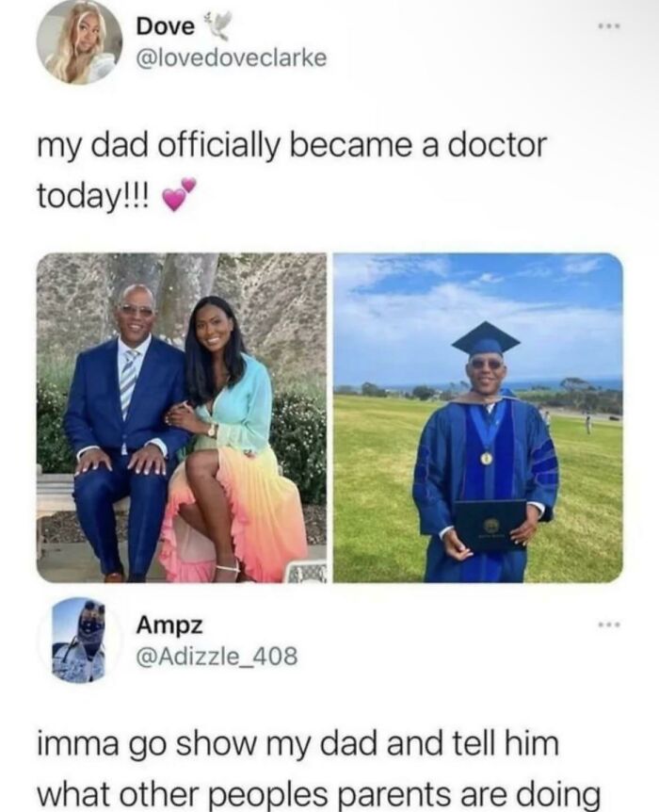This screenshot has width=659, height=812.
Task: Click the Dove display name
Action: (166, 26)
